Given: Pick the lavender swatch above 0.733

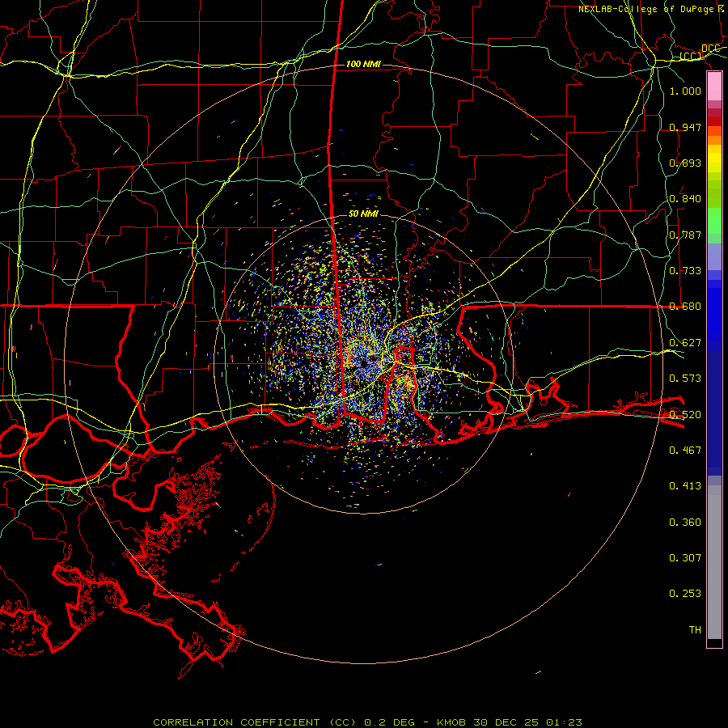Looking at the screenshot, I should (x=714, y=256).
